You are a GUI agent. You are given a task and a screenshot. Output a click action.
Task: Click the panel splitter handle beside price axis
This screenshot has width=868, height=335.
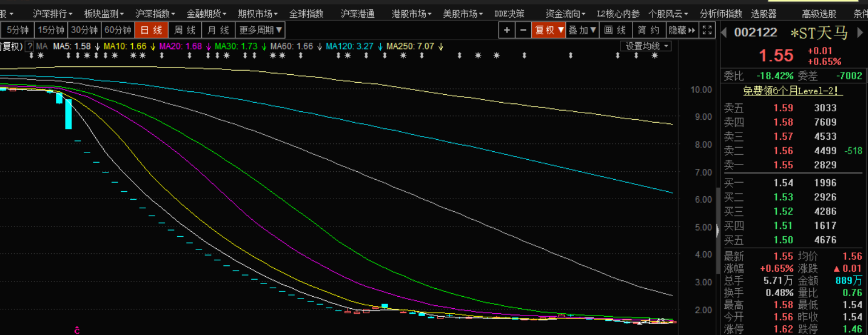[x=717, y=230]
